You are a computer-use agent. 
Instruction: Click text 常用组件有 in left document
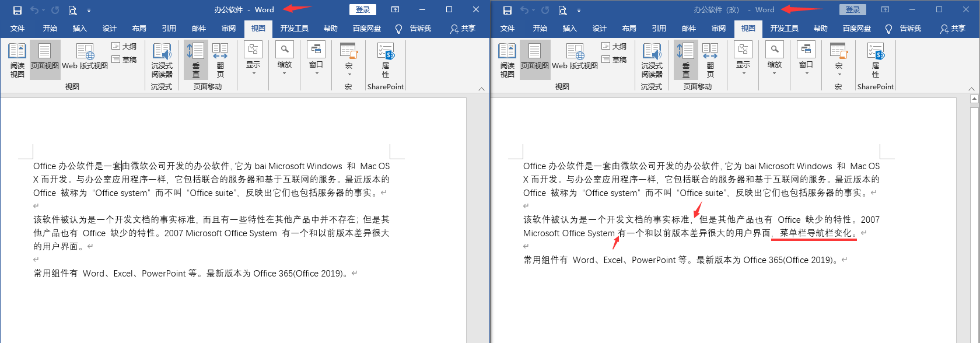tap(55, 273)
